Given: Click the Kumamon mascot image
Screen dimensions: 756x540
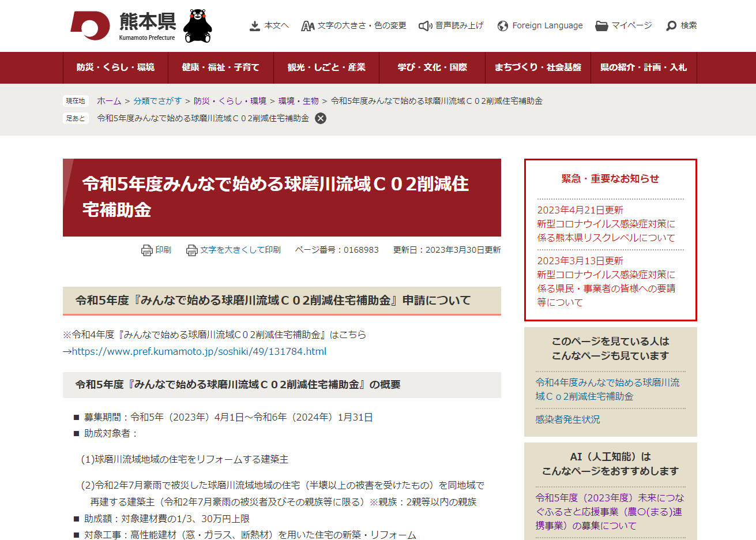Looking at the screenshot, I should [x=198, y=26].
